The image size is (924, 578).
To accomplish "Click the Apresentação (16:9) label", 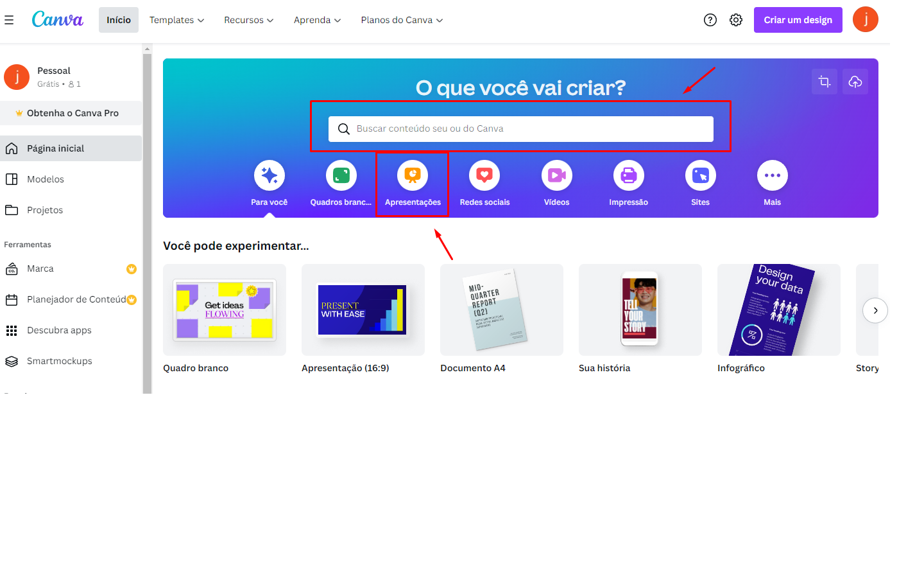I will (x=345, y=368).
